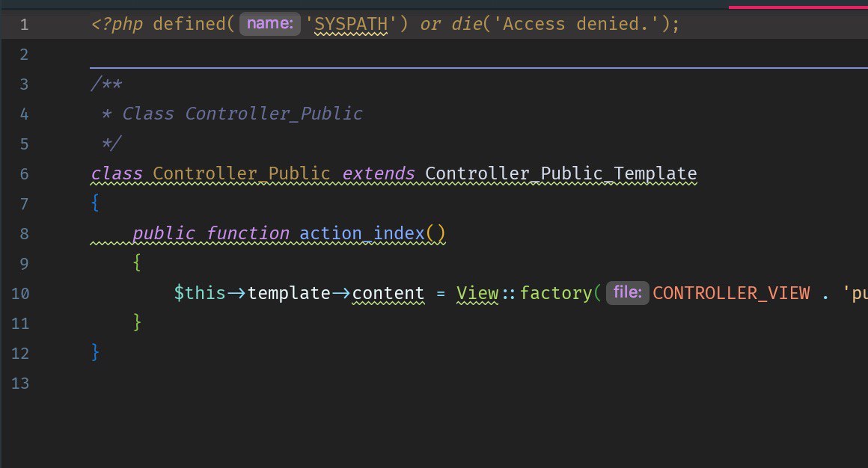Click the extends keyword
This screenshot has height=468, width=868.
click(379, 174)
